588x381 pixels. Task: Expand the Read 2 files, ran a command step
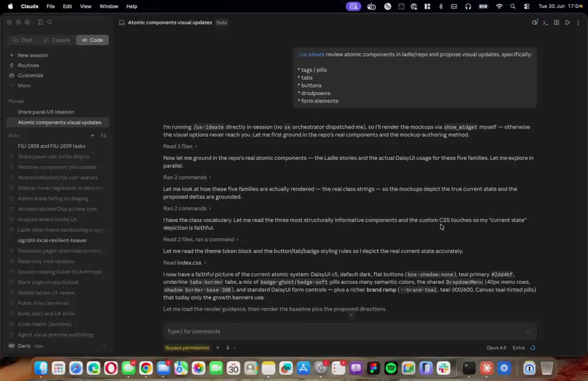[201, 239]
